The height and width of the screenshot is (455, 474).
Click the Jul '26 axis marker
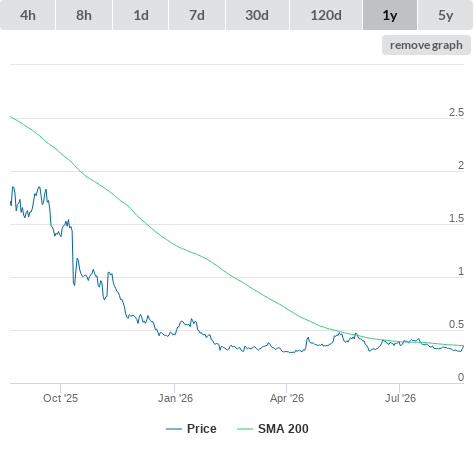click(400, 398)
